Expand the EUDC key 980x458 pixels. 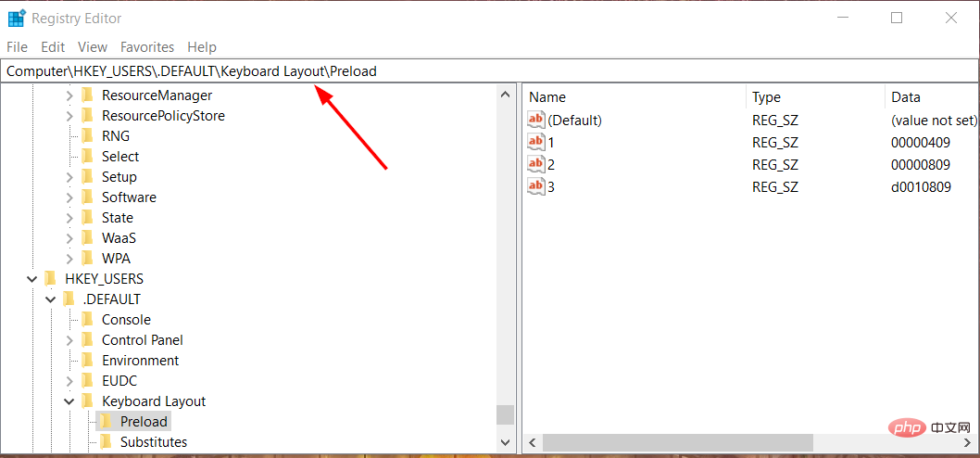pyautogui.click(x=69, y=381)
